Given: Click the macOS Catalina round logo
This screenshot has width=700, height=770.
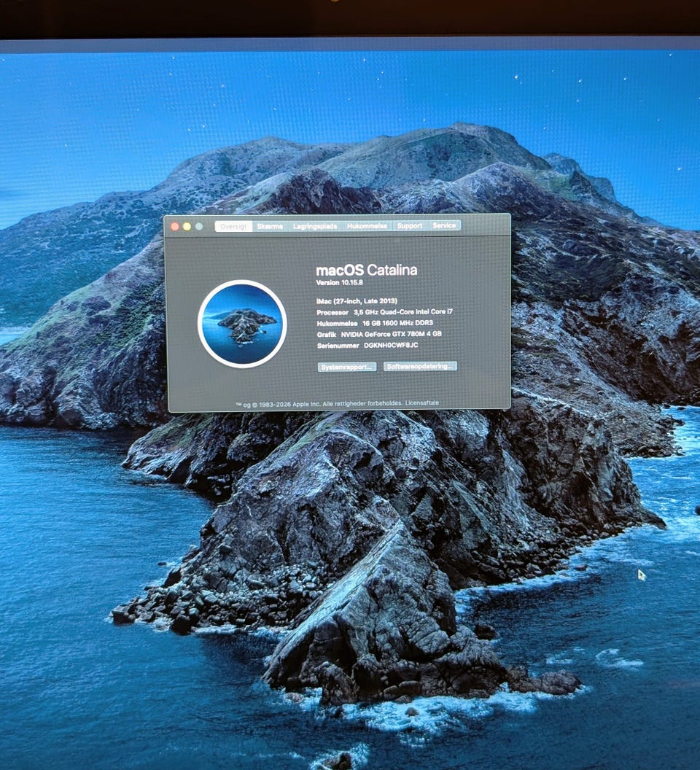Looking at the screenshot, I should [x=242, y=324].
